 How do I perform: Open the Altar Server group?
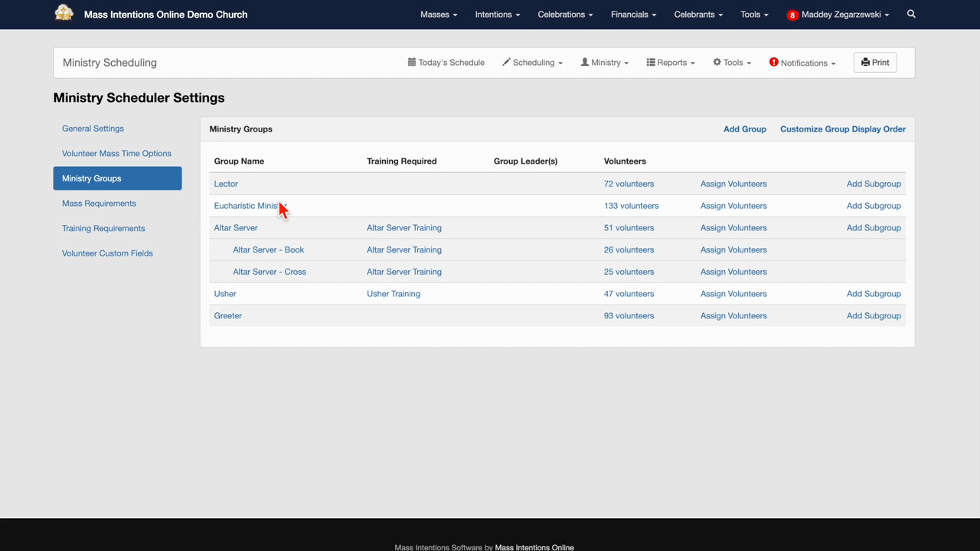236,228
